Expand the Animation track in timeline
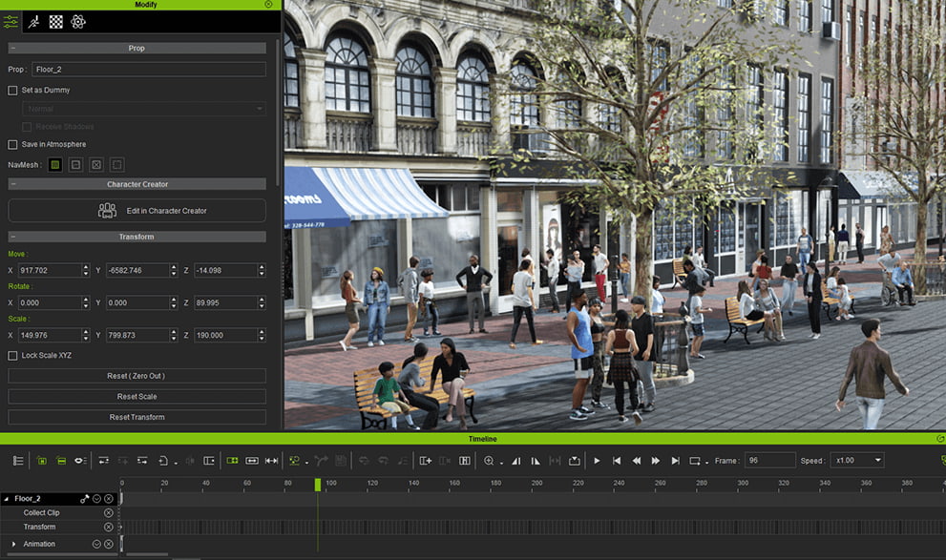 (14, 544)
